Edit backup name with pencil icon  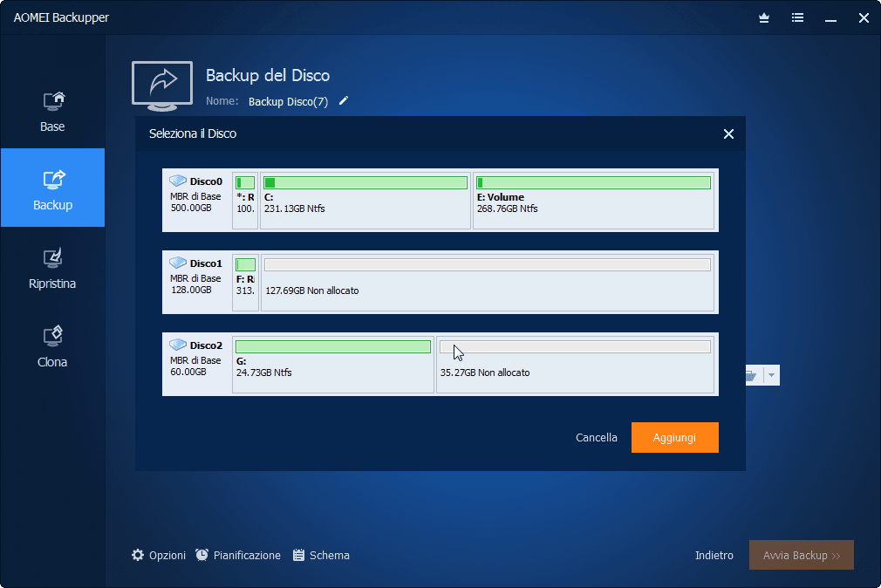coord(344,100)
